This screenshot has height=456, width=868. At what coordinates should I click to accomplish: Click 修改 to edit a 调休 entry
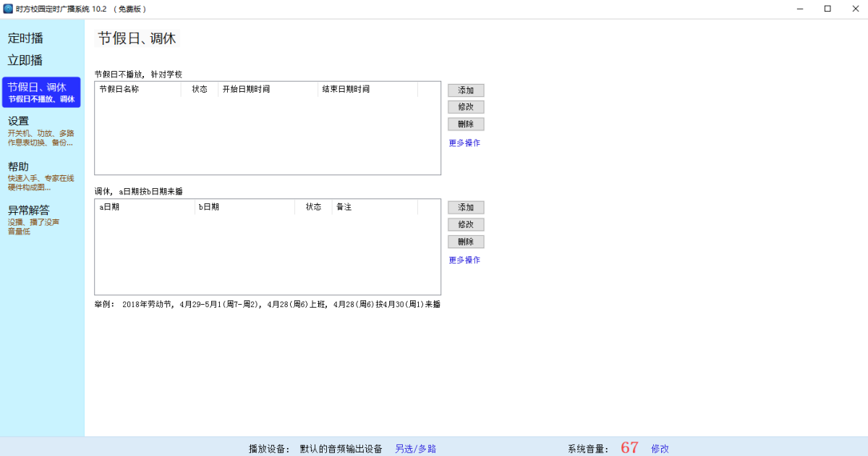[465, 224]
